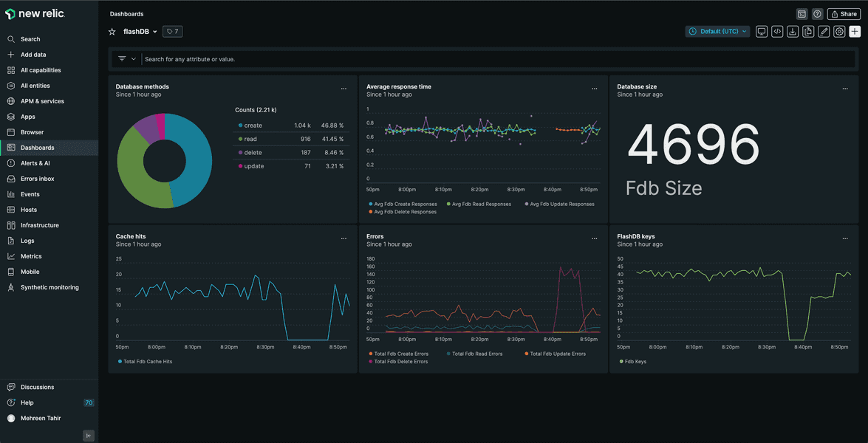Open TV mode with the monitor icon
The image size is (868, 443).
coord(762,32)
